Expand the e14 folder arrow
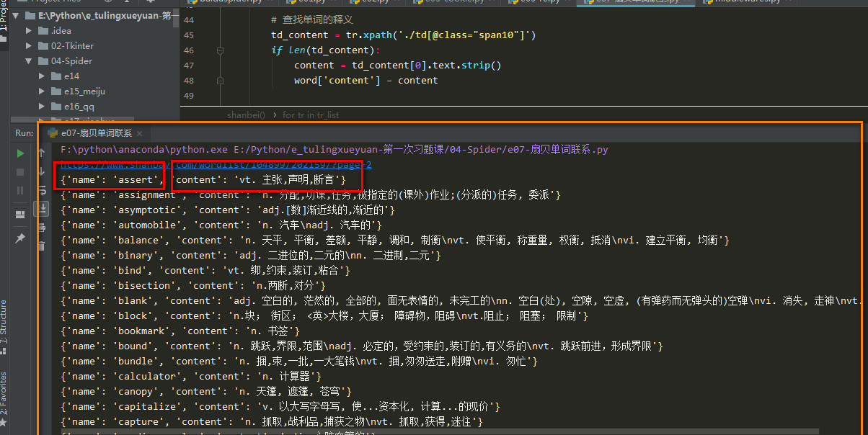 click(x=42, y=76)
